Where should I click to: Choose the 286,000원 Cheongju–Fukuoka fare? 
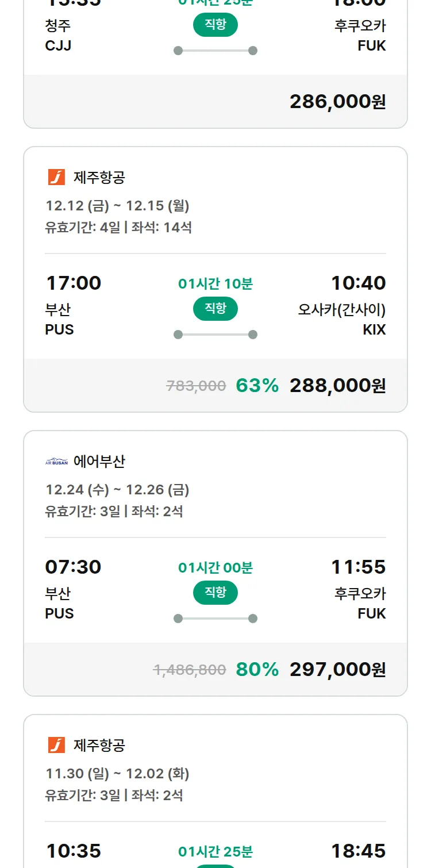pos(337,102)
